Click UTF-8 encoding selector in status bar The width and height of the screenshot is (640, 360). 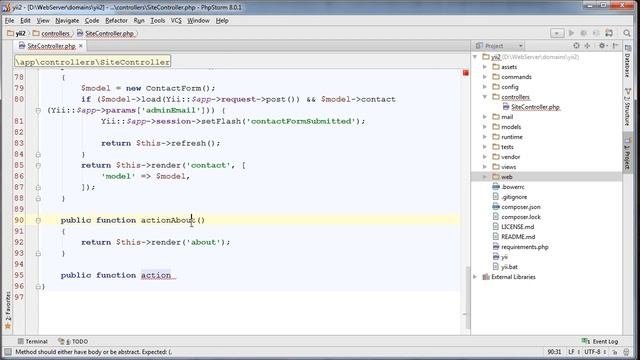[595, 352]
